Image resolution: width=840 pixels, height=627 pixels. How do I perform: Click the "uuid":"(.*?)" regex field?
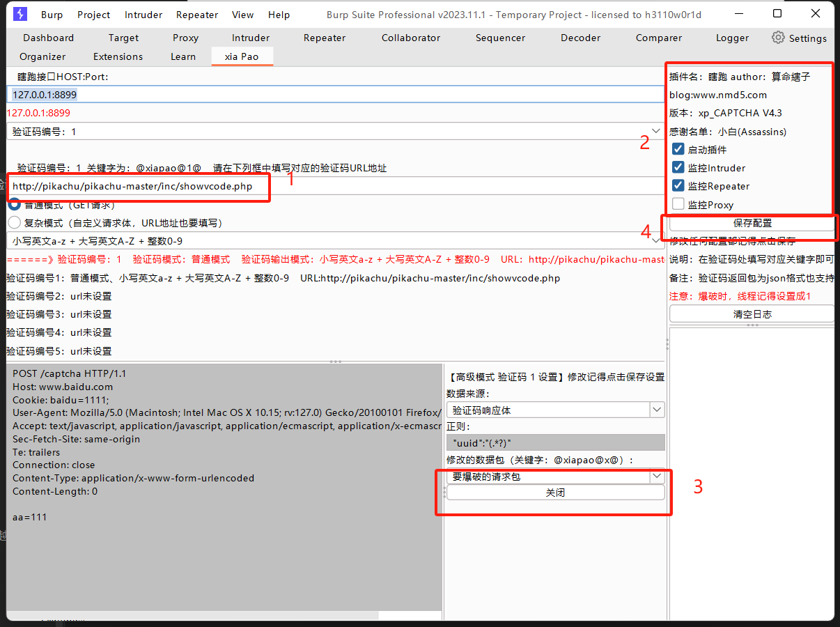pos(556,443)
